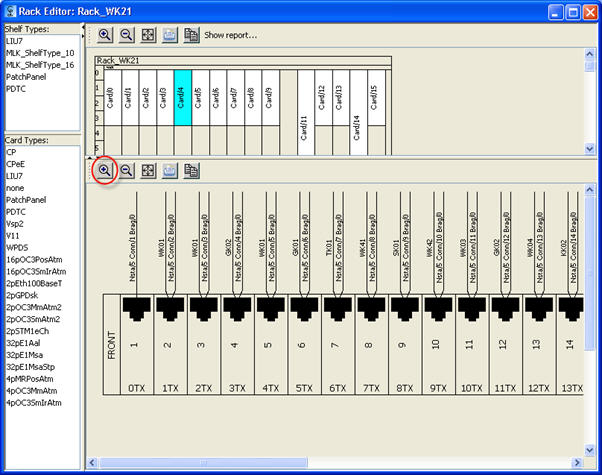
Task: Click fit-to-window icon in upper rack toolbar
Action: point(148,35)
